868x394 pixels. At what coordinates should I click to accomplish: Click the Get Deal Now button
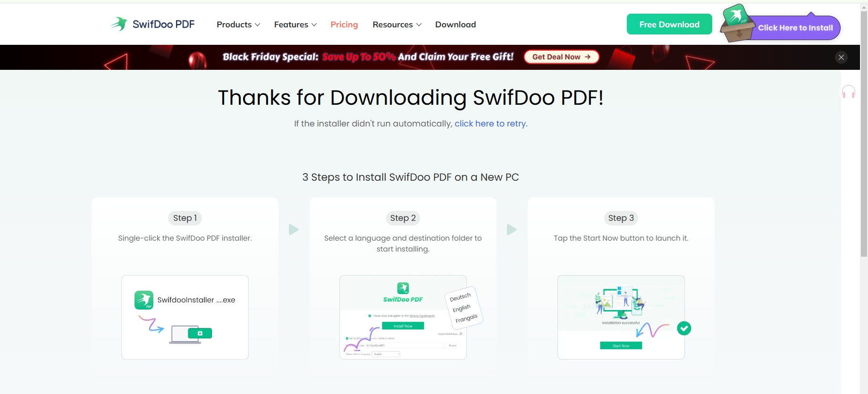tap(562, 57)
